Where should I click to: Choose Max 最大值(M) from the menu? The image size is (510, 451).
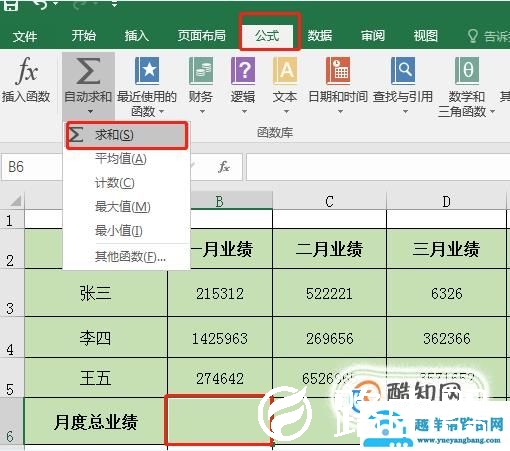[x=127, y=207]
